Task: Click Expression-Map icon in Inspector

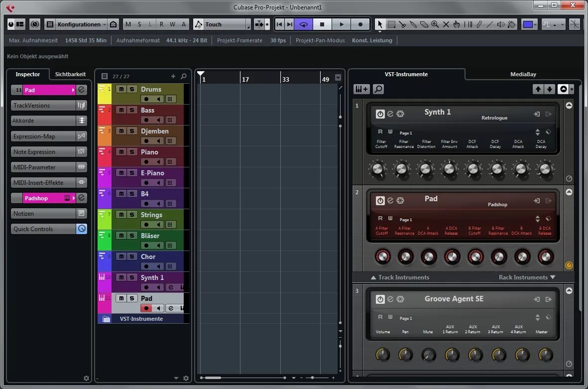Action: point(81,136)
